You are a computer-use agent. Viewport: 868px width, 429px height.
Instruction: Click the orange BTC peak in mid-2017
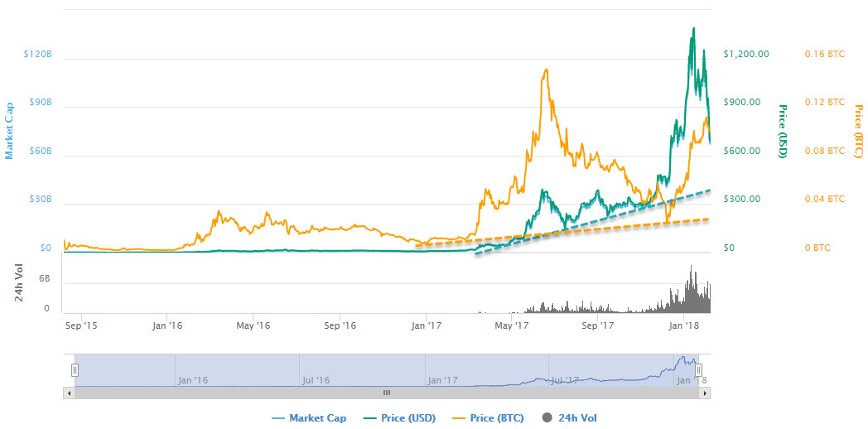tap(544, 70)
